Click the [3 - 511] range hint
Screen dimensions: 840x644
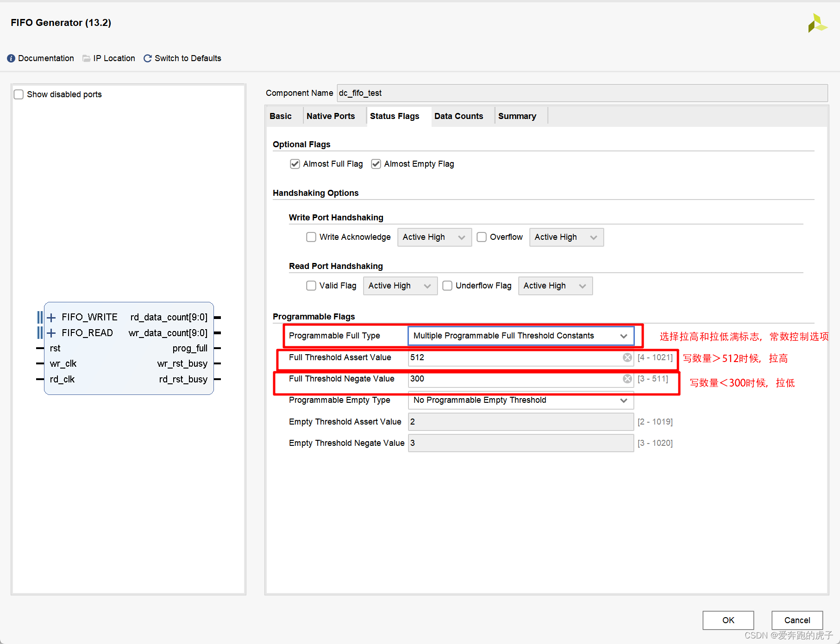pos(652,379)
